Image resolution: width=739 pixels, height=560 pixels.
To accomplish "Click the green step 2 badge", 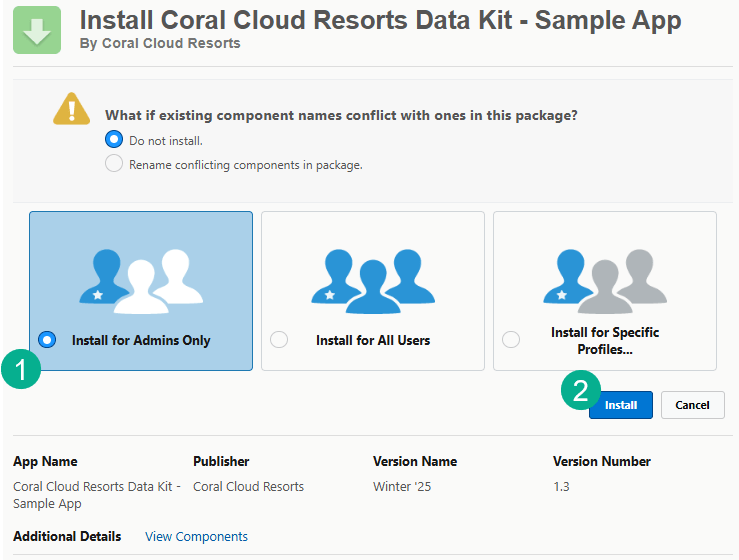I will 580,391.
